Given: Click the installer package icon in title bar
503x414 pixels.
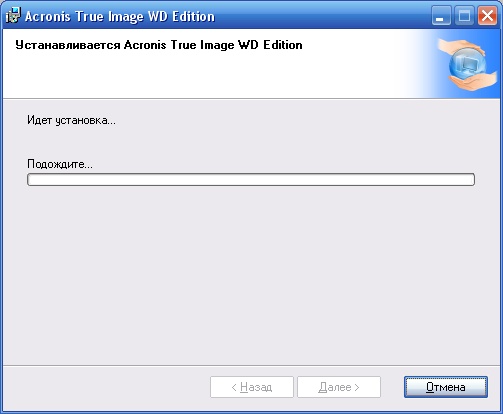Looking at the screenshot, I should tap(13, 16).
